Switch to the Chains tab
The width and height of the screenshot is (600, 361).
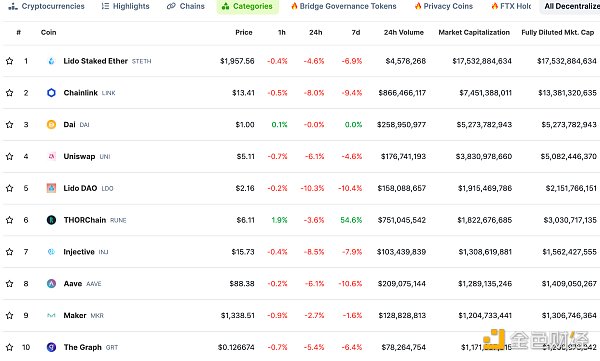point(186,6)
